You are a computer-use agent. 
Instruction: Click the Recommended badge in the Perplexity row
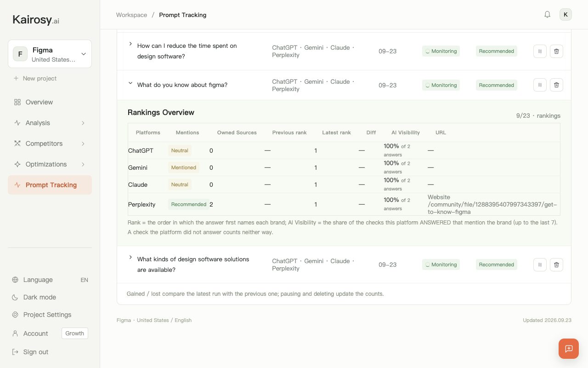[x=189, y=204]
